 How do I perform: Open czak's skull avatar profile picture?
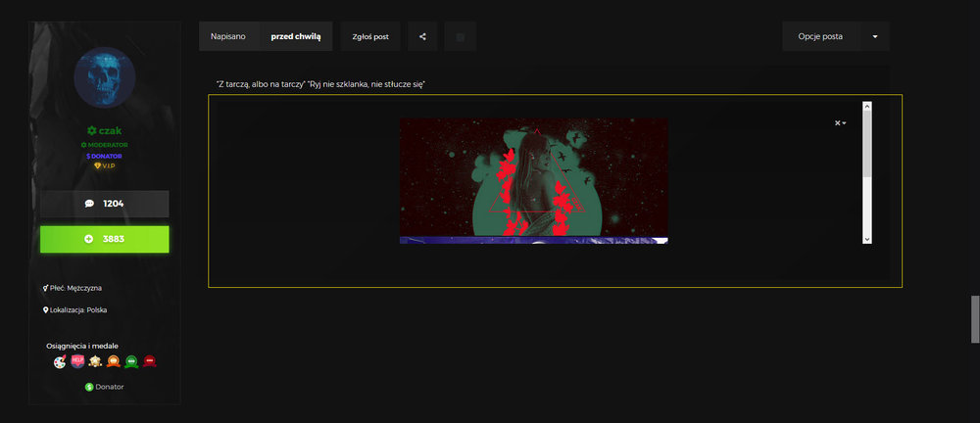pyautogui.click(x=105, y=76)
